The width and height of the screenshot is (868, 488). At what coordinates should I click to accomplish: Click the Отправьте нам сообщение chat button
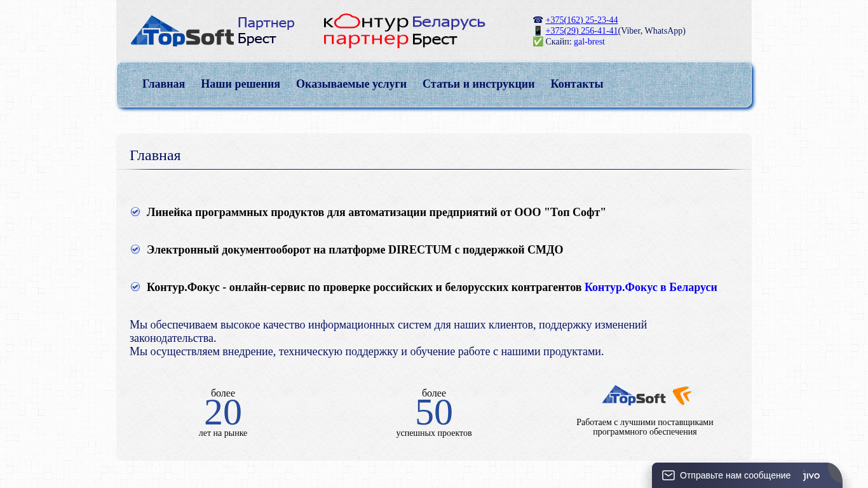coord(747,475)
